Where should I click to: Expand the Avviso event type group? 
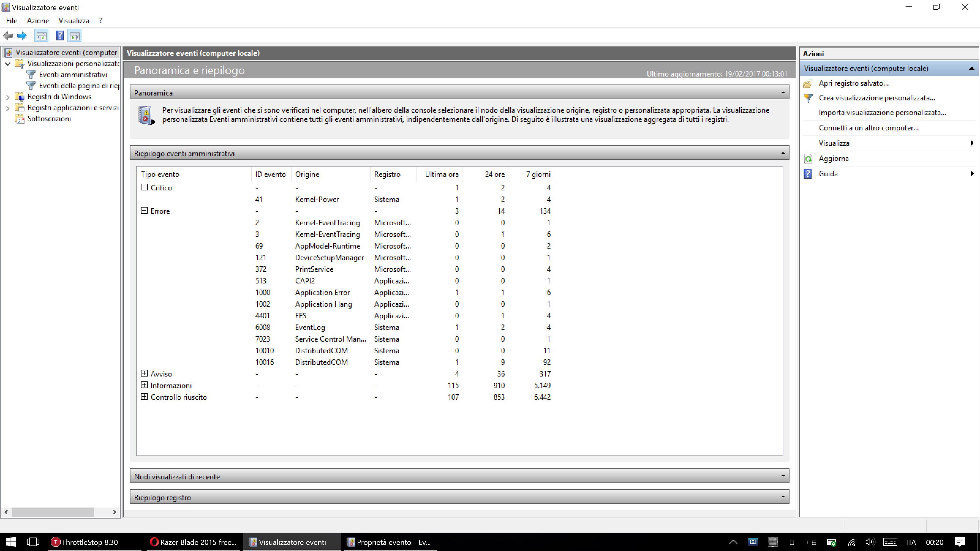pos(144,373)
